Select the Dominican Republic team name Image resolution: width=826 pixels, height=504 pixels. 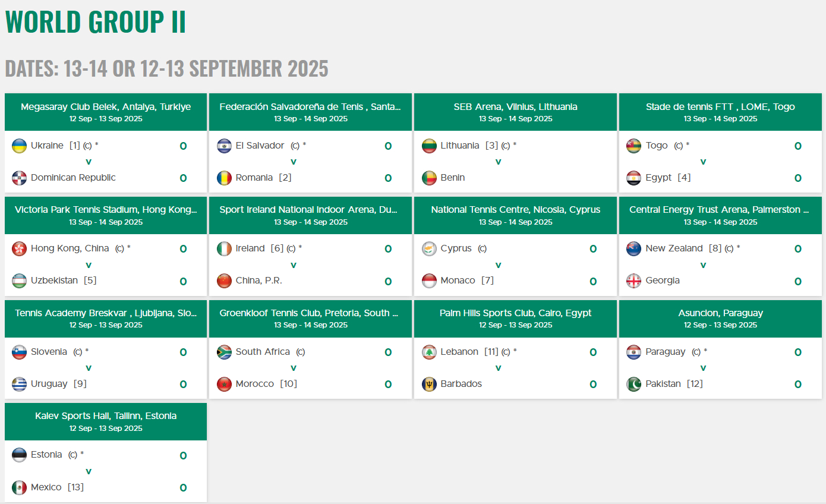coord(73,178)
